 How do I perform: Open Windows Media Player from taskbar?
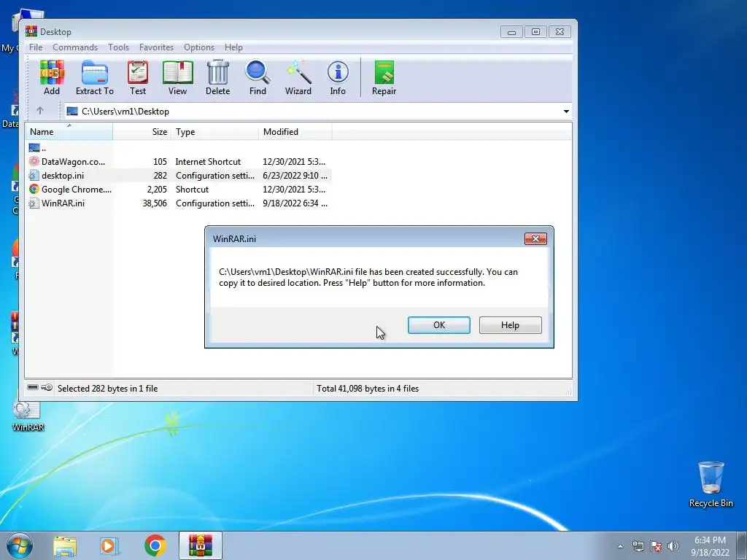tap(109, 545)
